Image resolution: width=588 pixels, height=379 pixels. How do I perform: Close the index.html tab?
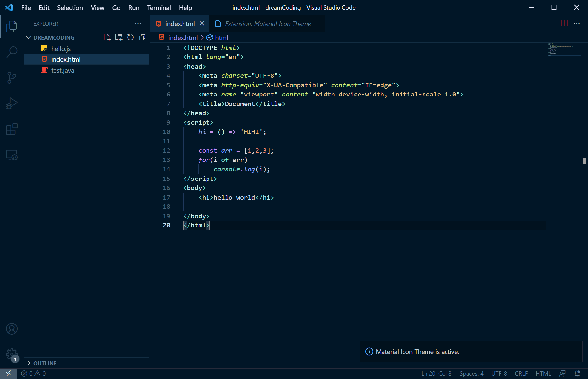pyautogui.click(x=202, y=23)
